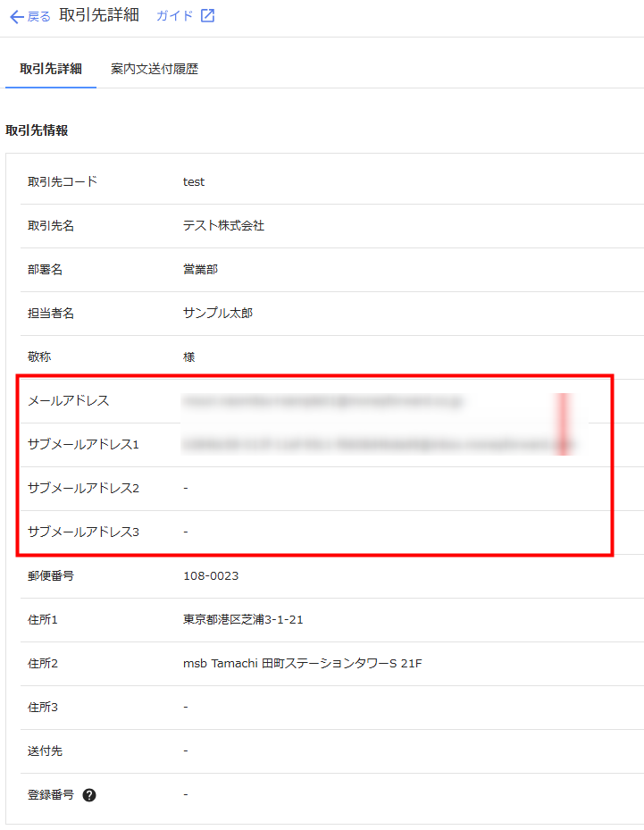Click the help icon next to 登録番号
644x830 pixels.
coord(89,795)
